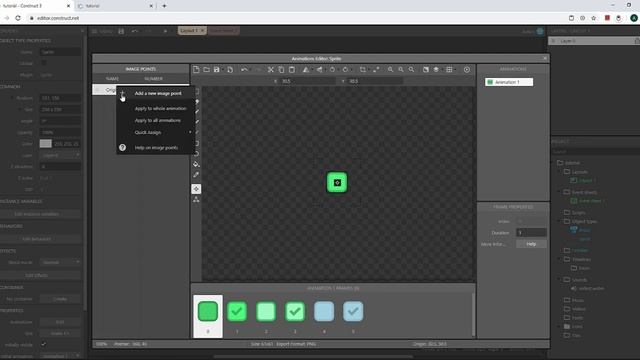
Task: Click the background color toggle icon
Action: click(426, 70)
